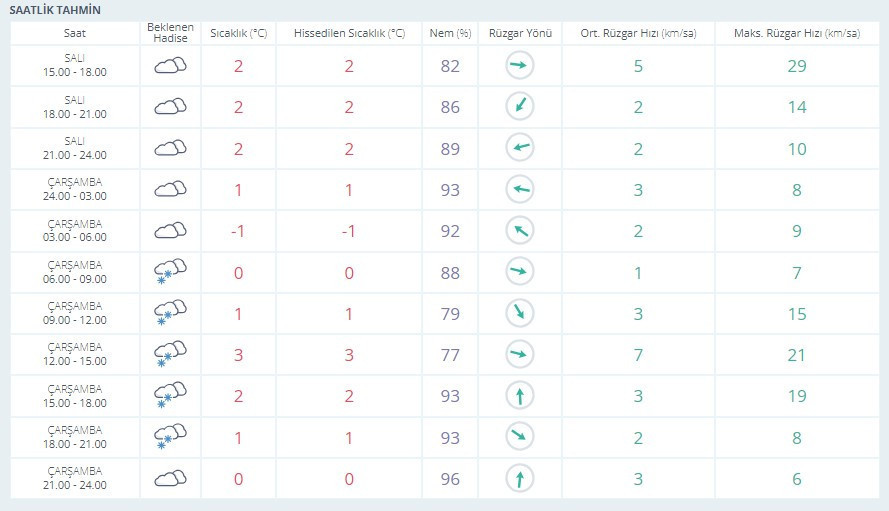Click the Maks. Rüzgar Hızı (km/sa) header
Screen dimensions: 889x511
796,33
